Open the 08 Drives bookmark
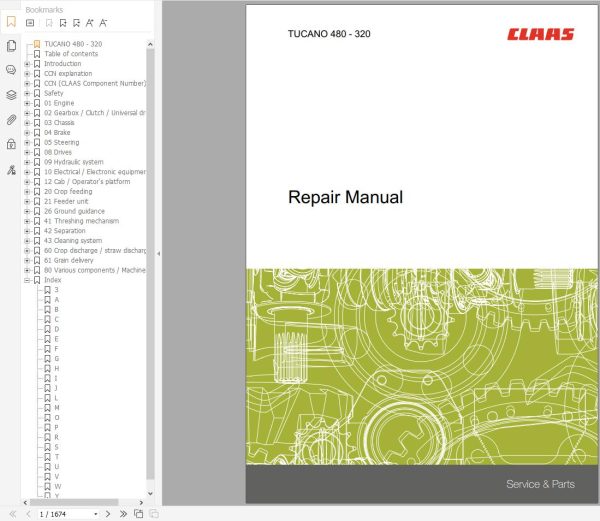This screenshot has width=600, height=521. [58, 152]
